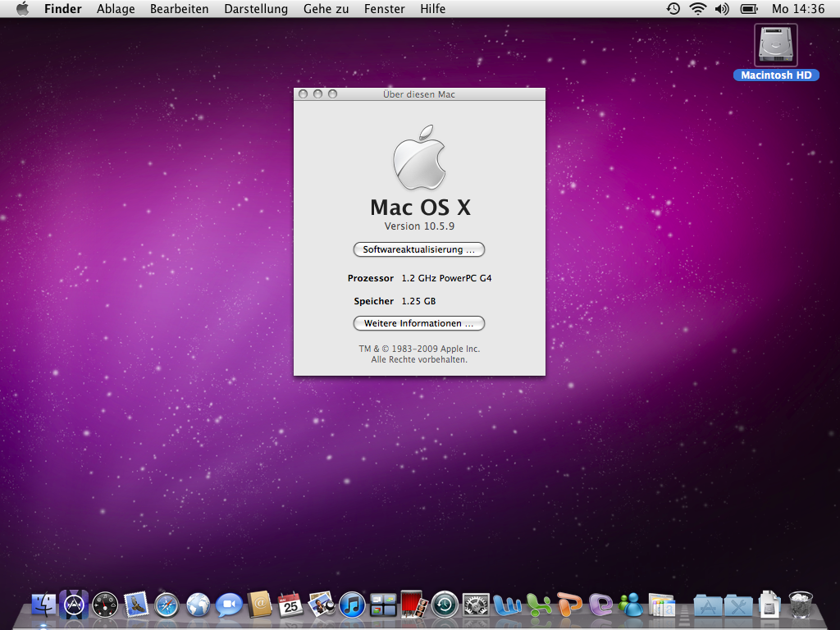This screenshot has width=840, height=630.
Task: Select the Macintosh HD desktop icon
Action: click(776, 52)
